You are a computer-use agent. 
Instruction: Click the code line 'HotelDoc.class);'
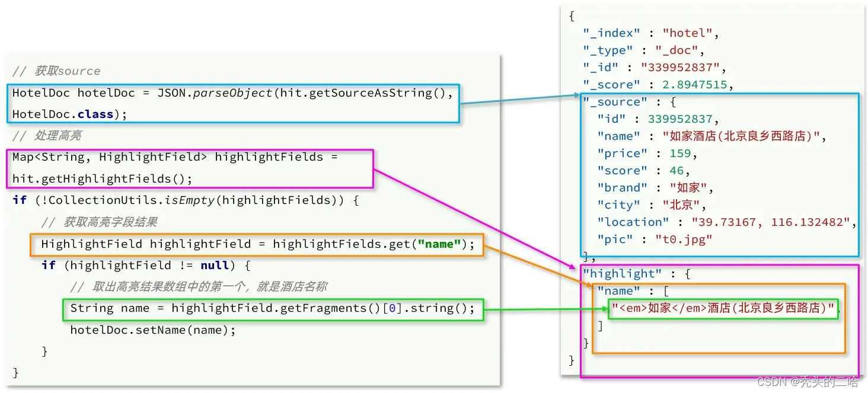pos(70,114)
